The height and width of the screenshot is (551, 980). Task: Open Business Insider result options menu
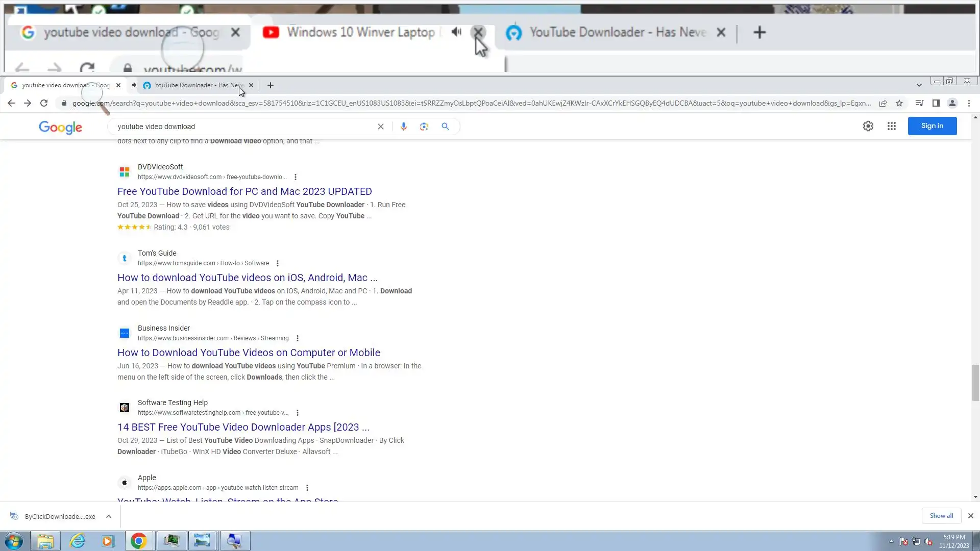[297, 338]
